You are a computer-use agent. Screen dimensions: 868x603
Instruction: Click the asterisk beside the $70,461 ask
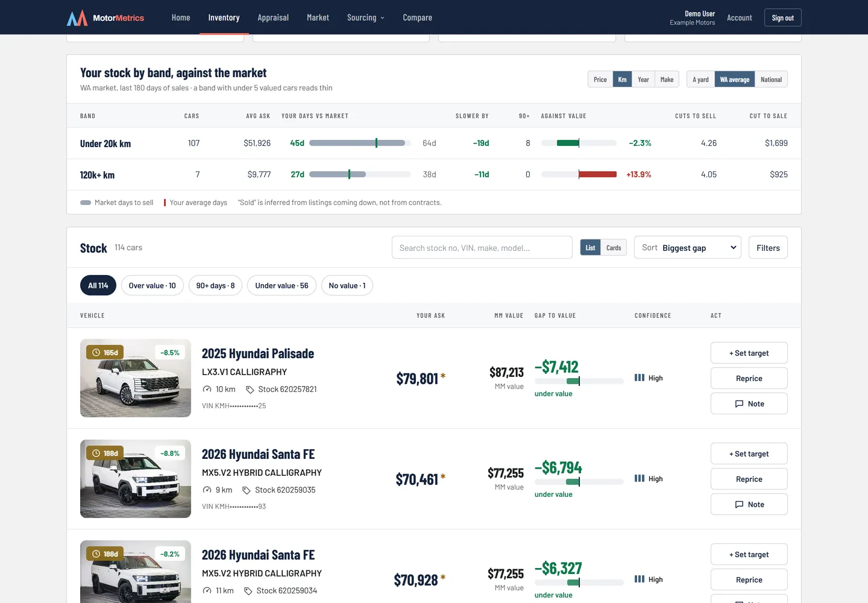coord(443,477)
